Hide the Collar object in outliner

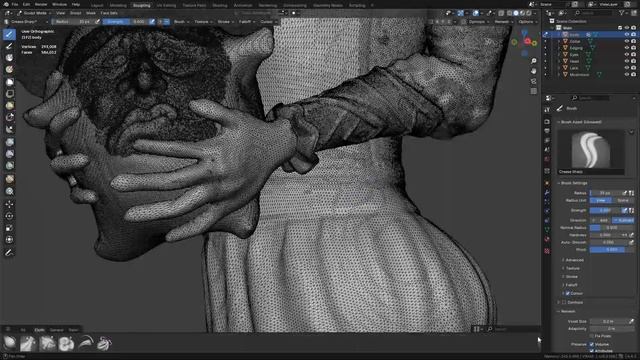627,41
